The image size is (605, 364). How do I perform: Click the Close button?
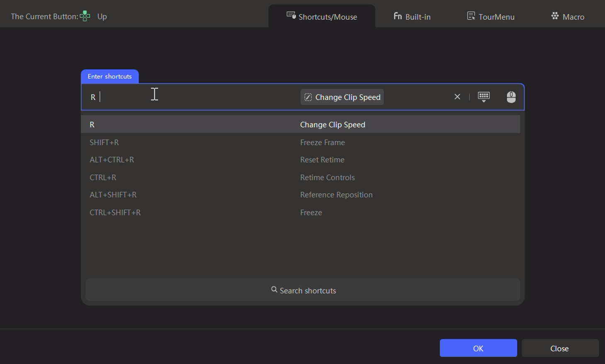coord(560,348)
